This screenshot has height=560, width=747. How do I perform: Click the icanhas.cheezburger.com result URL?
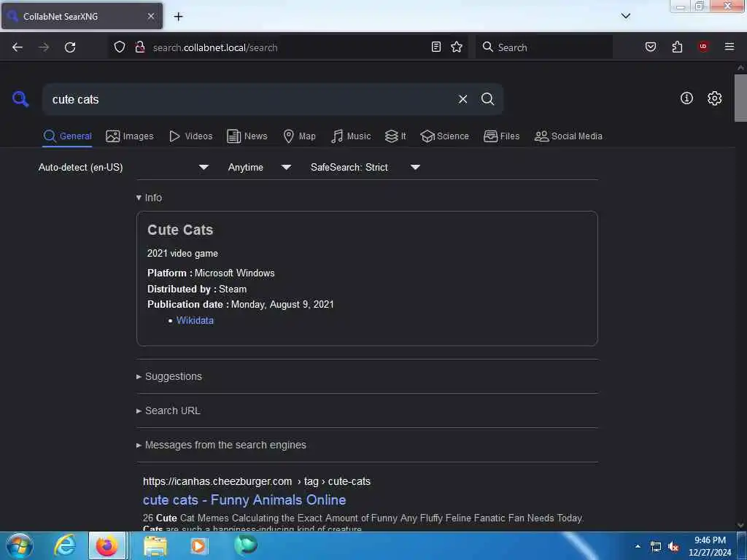[x=257, y=481]
